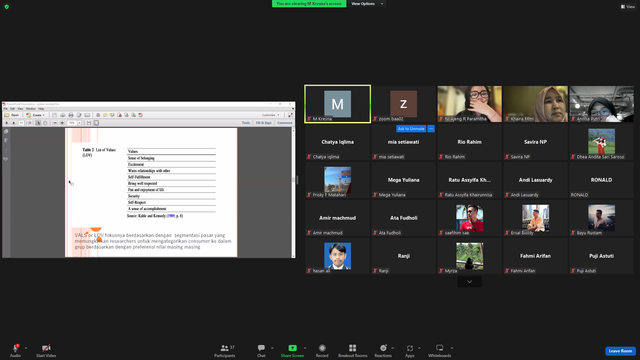Click the View button at top right

[x=628, y=7]
